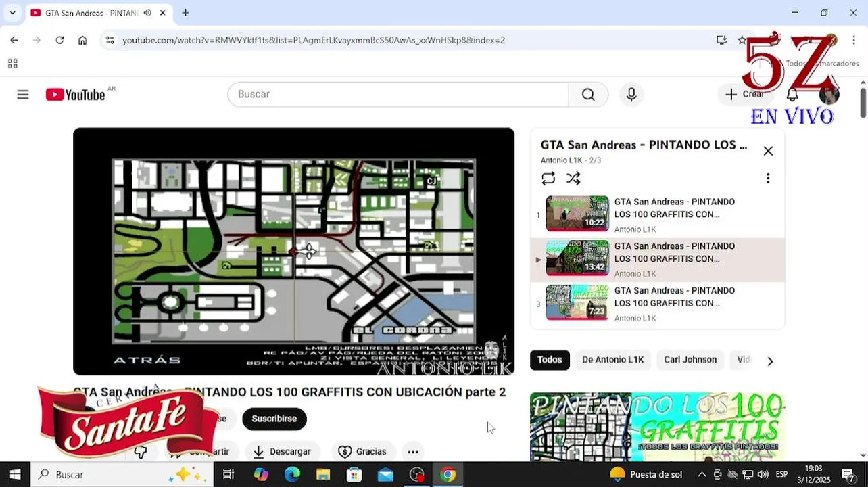Open playlist three-dot options menu
The image size is (868, 487).
[x=768, y=178]
